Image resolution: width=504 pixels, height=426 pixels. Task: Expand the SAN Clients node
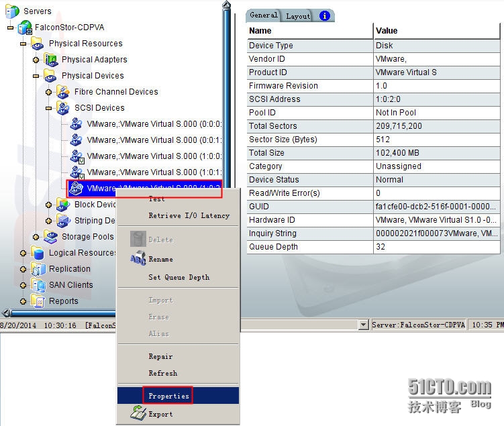click(x=23, y=285)
